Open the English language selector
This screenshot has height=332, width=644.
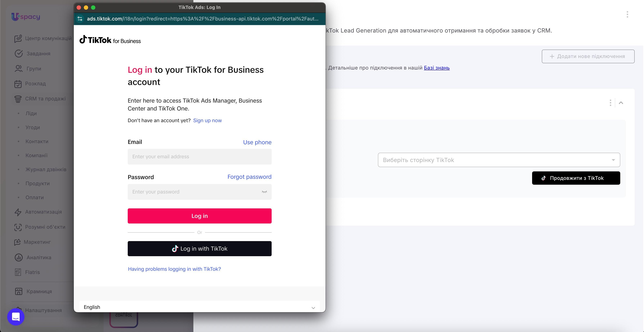(199, 307)
